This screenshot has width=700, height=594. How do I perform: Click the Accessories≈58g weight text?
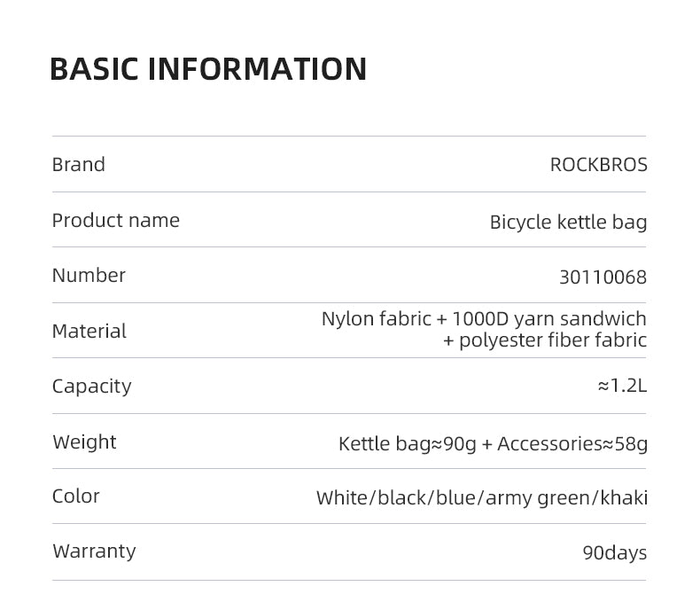[572, 443]
